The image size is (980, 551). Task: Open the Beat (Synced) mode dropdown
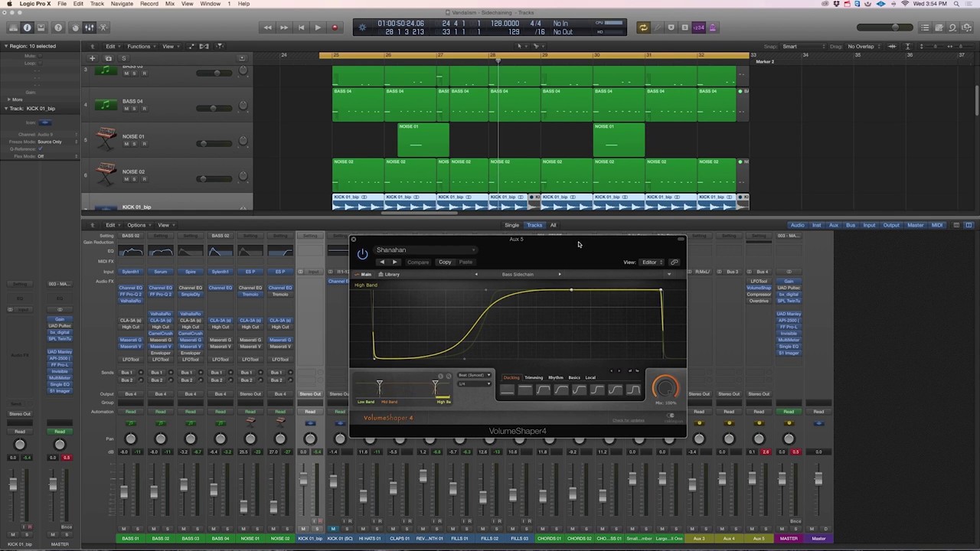[474, 375]
